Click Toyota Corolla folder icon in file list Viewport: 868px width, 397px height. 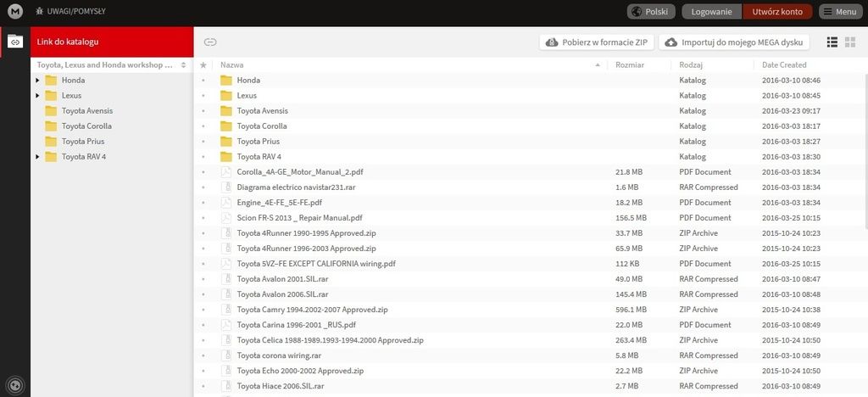[x=225, y=126]
